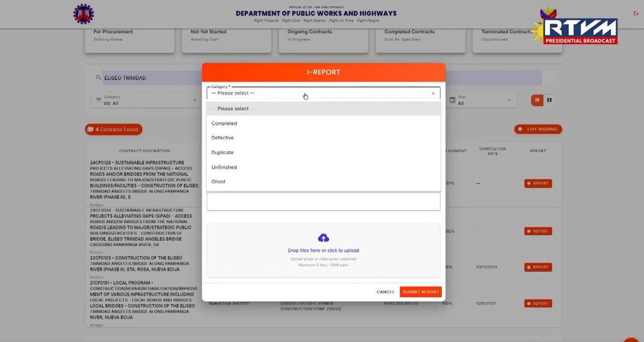Select the '-- Please select --' option
The width and height of the screenshot is (644, 342).
tap(324, 109)
